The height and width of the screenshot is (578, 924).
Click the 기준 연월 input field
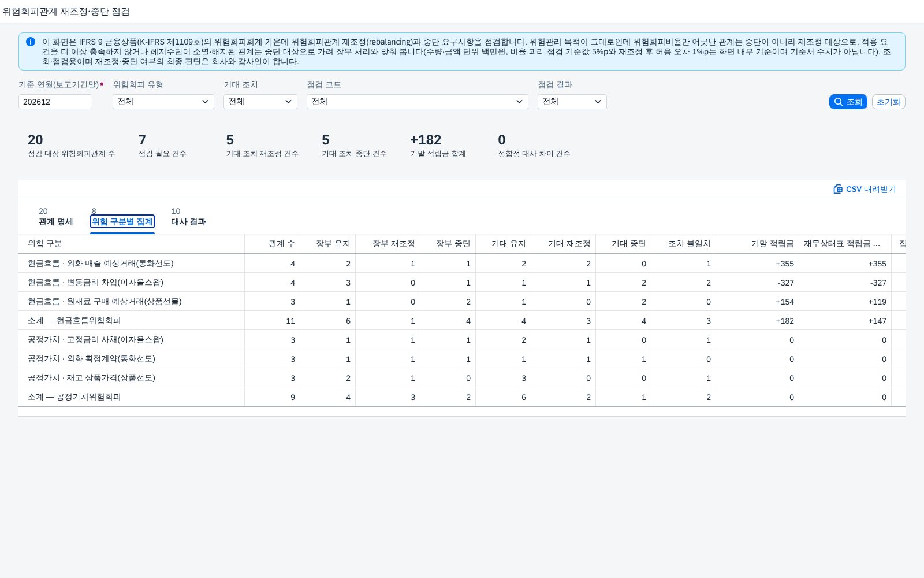(55, 102)
